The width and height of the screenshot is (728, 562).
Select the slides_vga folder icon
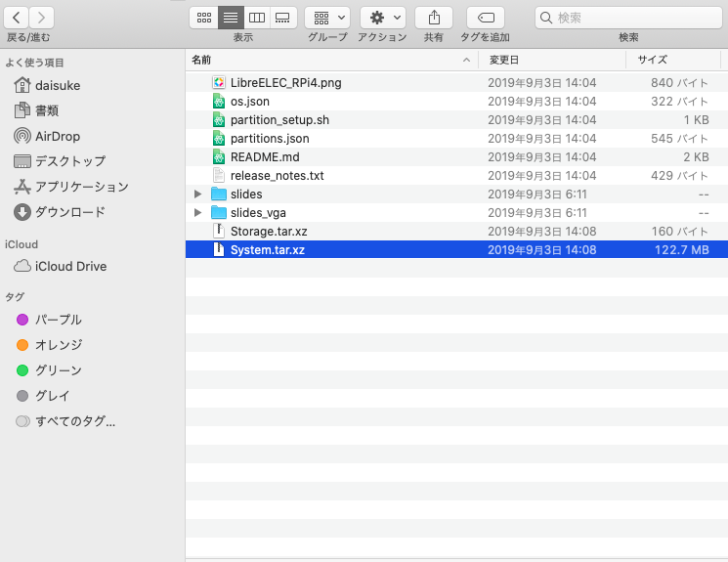[219, 213]
